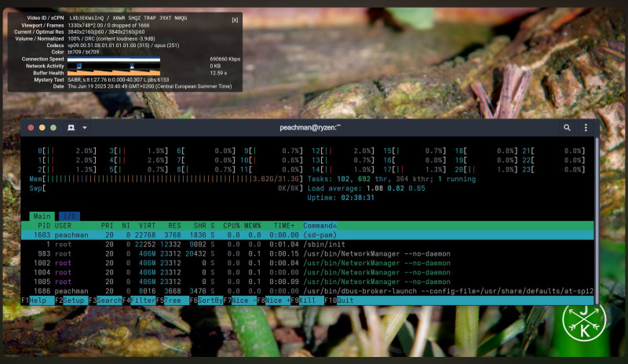
Task: Click the Load average text
Action: [366, 188]
